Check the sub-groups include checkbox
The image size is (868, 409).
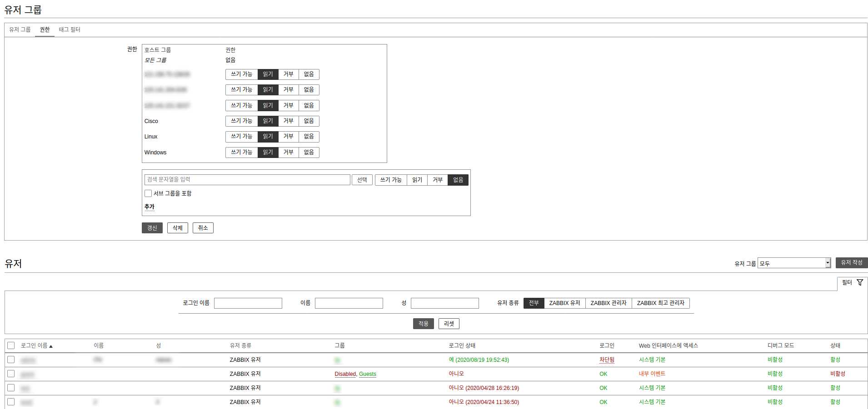tap(148, 193)
